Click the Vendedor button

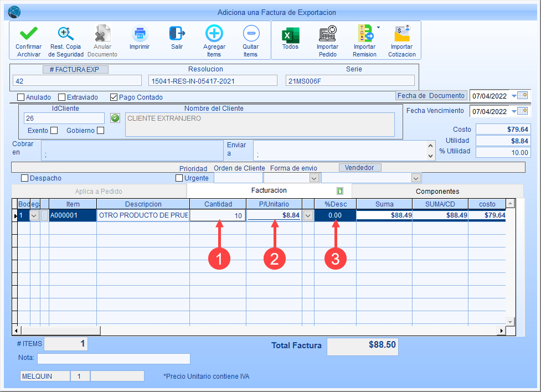(360, 168)
